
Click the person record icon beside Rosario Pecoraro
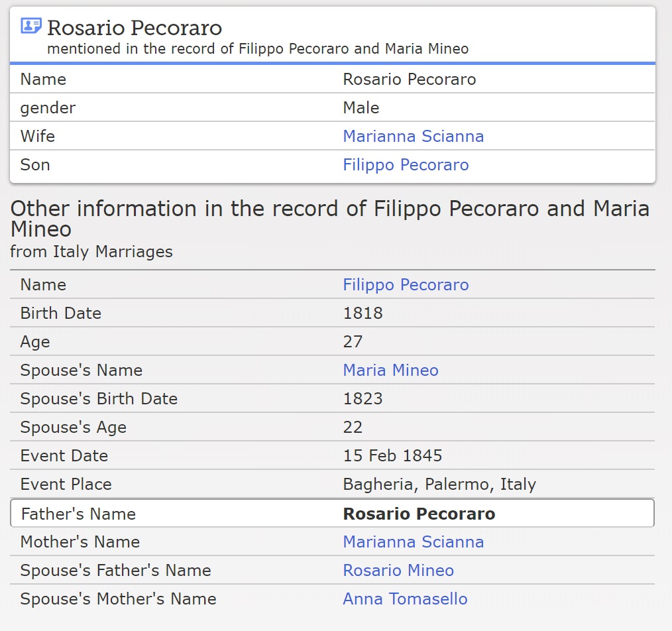(x=30, y=27)
